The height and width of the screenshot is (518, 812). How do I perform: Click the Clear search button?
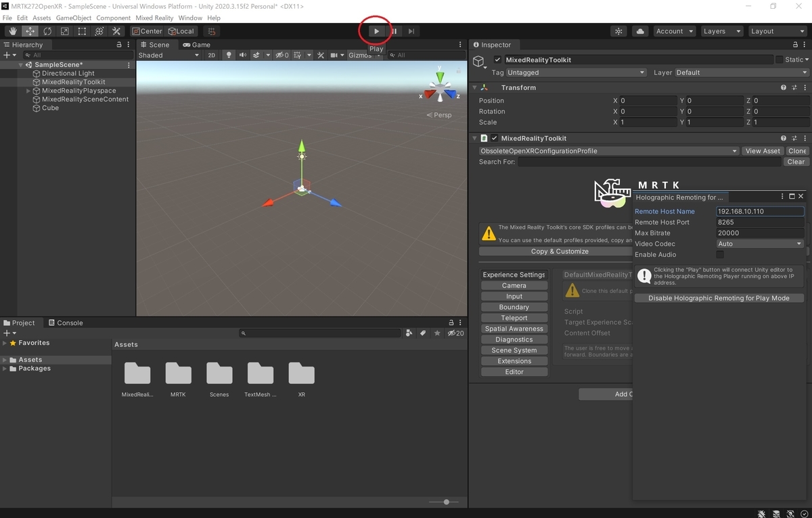pyautogui.click(x=796, y=162)
